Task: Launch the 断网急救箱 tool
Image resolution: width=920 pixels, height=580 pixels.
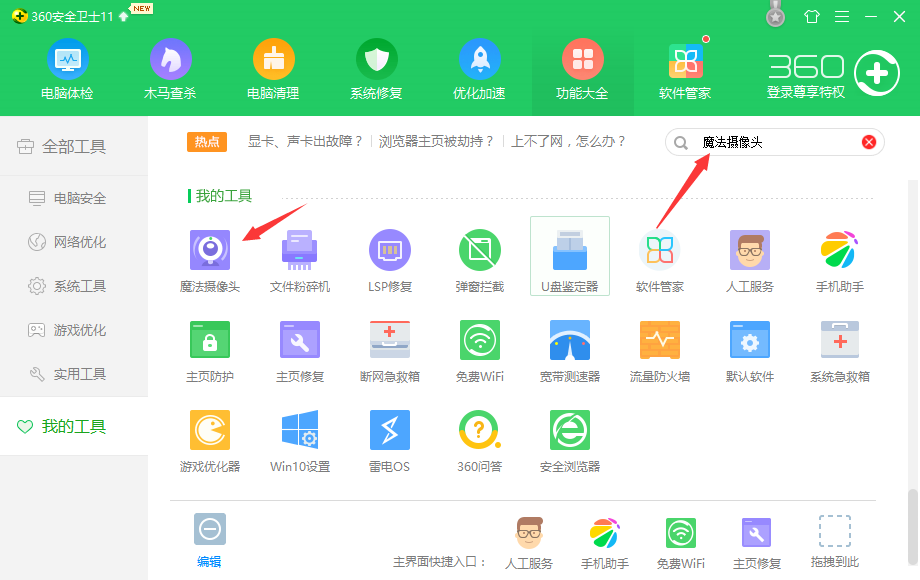Action: tap(390, 351)
